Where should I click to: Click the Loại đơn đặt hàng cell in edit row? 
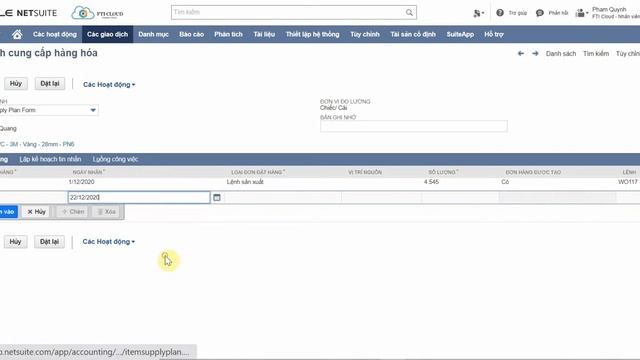point(282,198)
